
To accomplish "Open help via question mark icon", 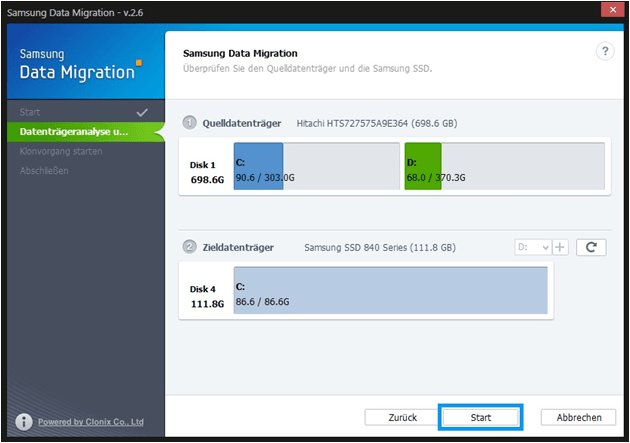I will click(604, 52).
